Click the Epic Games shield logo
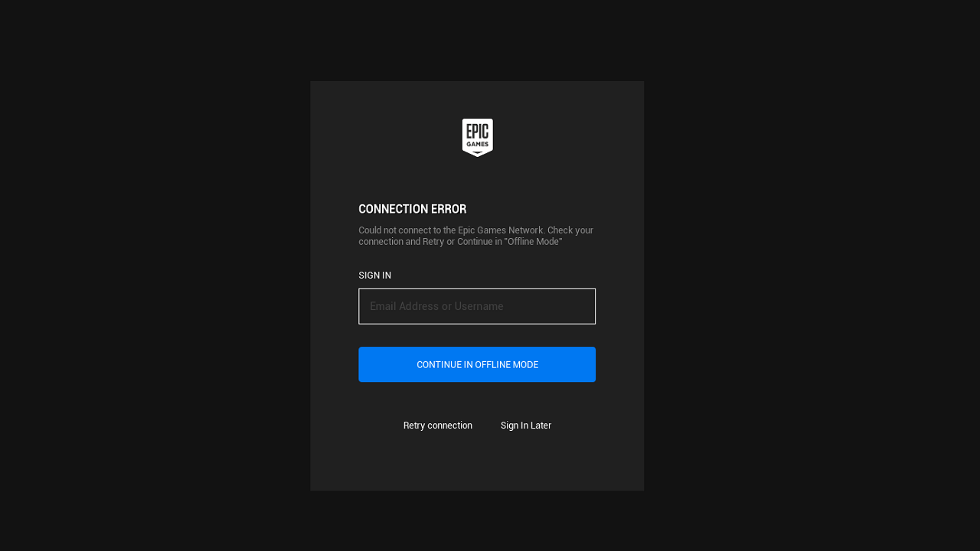Screen dimensions: 980x551 [x=477, y=138]
